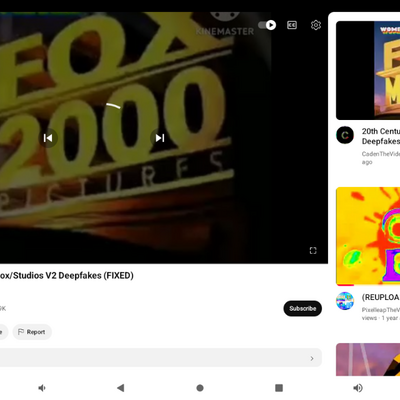Expand the collapsed description bar chevron
Image resolution: width=400 pixels, height=400 pixels.
312,358
